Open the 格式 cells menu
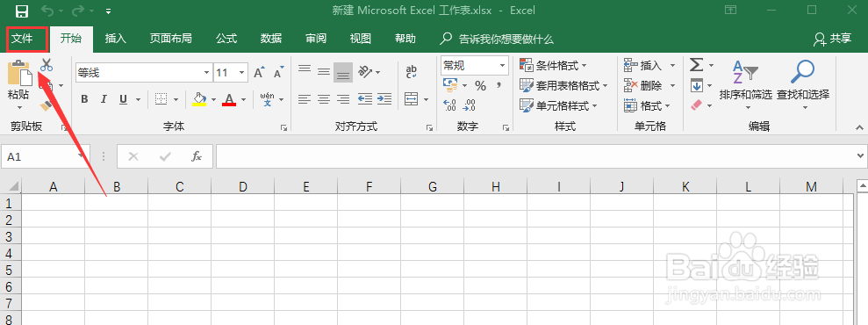The width and height of the screenshot is (868, 325). tap(648, 105)
